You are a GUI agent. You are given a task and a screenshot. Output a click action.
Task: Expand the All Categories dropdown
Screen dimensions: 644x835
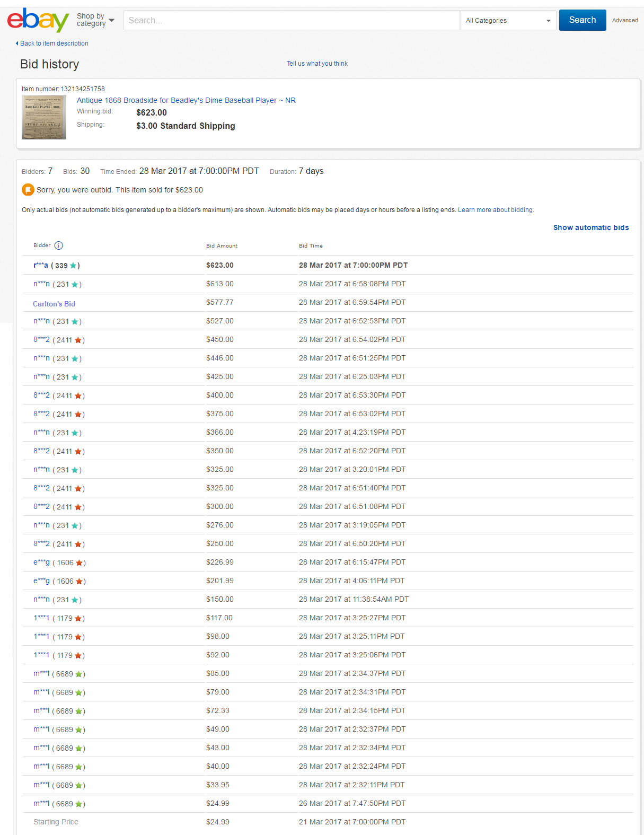[x=507, y=21]
